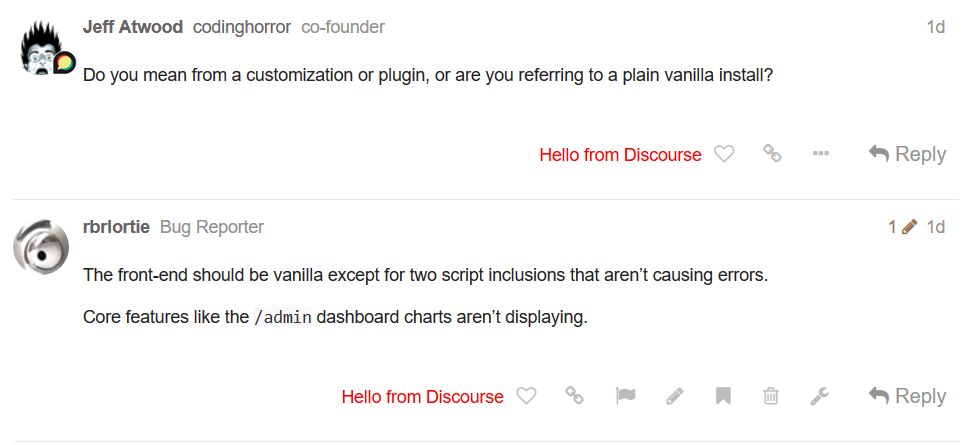The height and width of the screenshot is (445, 974).
Task: Click the rbrlortie username link
Action: (116, 227)
